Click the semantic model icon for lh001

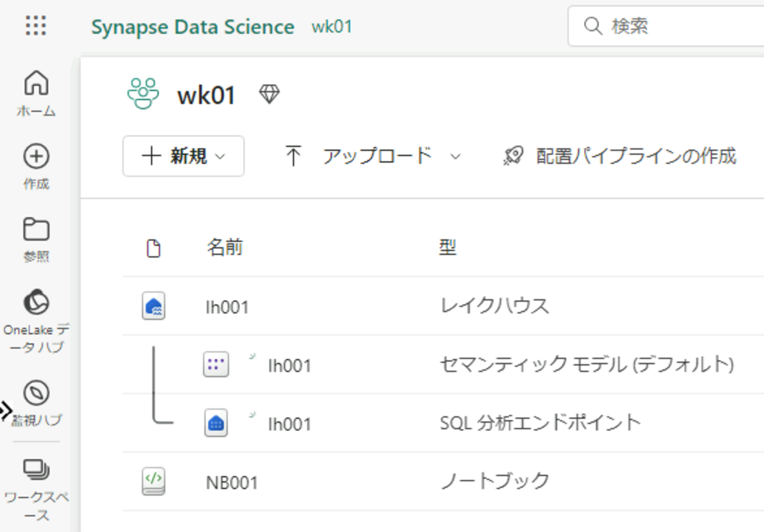(216, 365)
